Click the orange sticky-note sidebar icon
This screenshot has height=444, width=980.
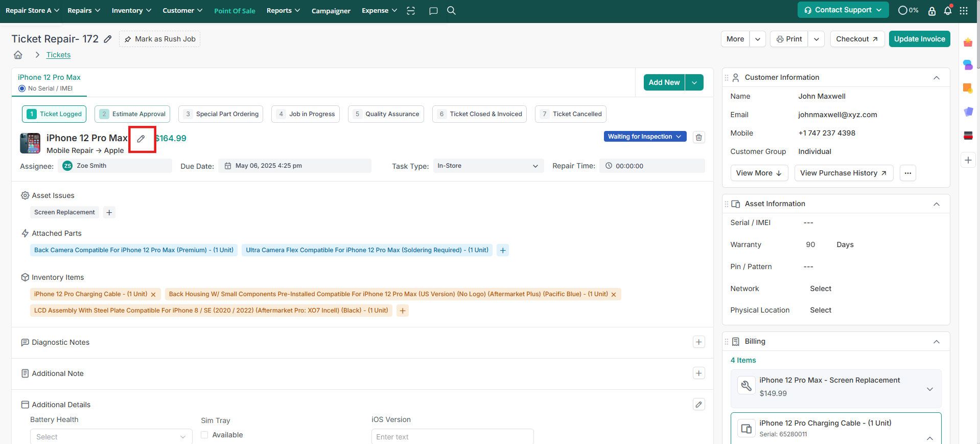click(968, 88)
